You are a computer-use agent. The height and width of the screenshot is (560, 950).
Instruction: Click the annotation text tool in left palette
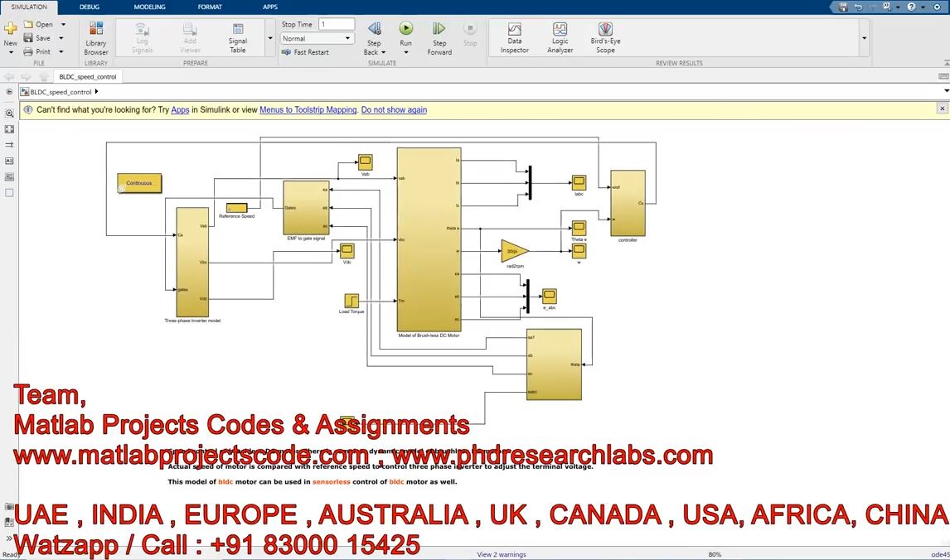click(9, 161)
